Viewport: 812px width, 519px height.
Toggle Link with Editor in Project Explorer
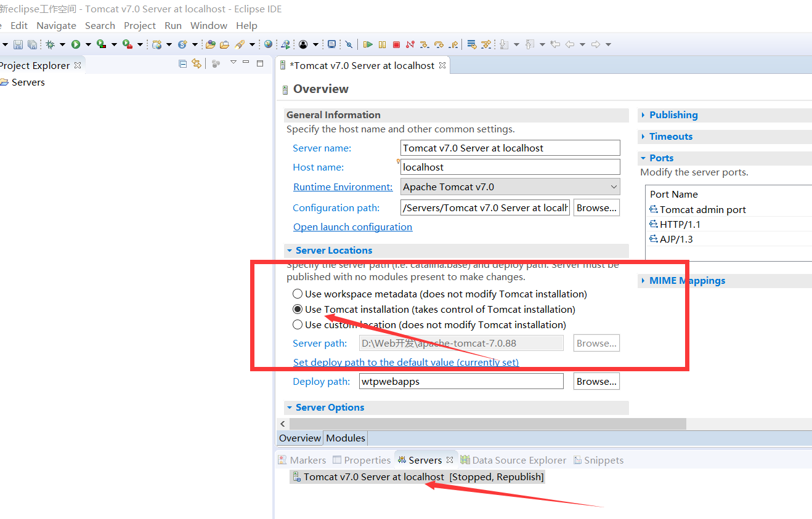[197, 63]
